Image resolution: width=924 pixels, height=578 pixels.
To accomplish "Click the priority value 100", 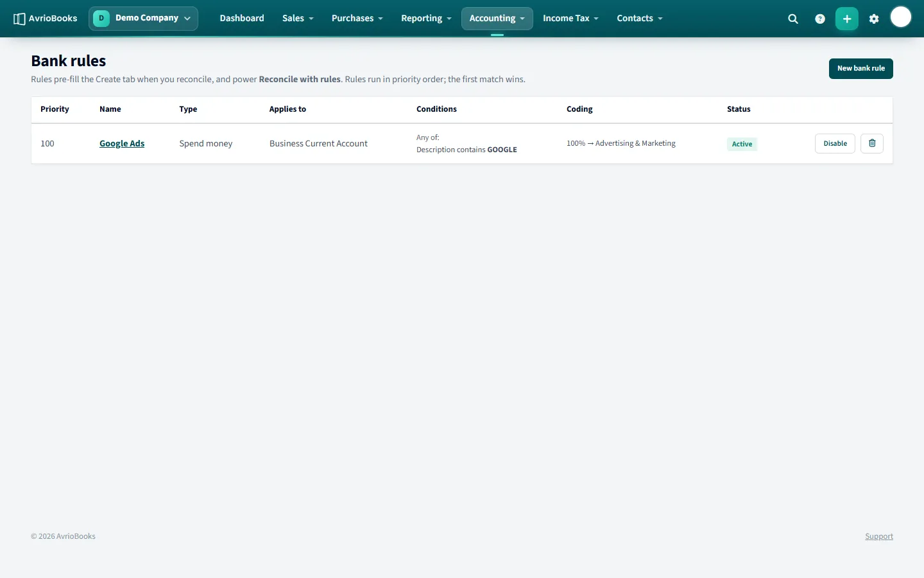I will coord(47,143).
